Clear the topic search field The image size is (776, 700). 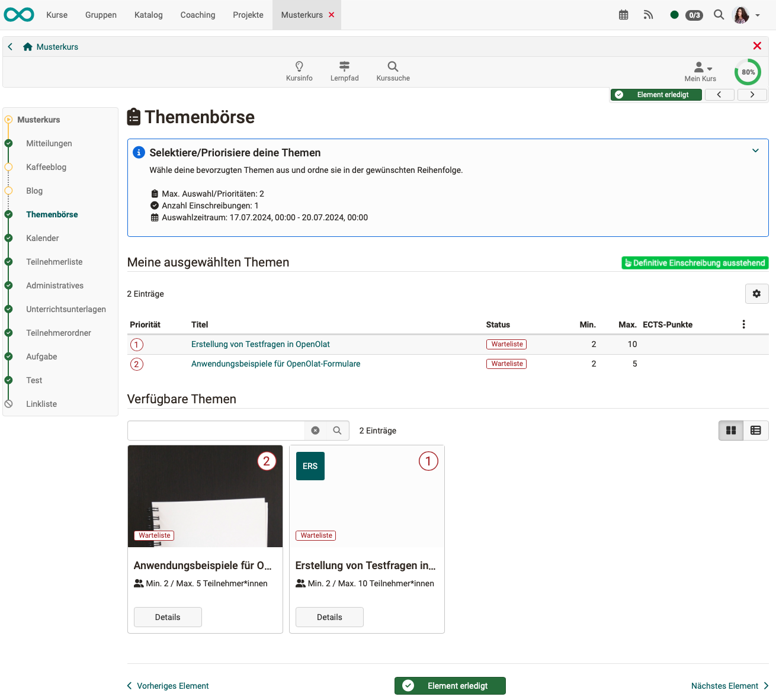coord(315,431)
